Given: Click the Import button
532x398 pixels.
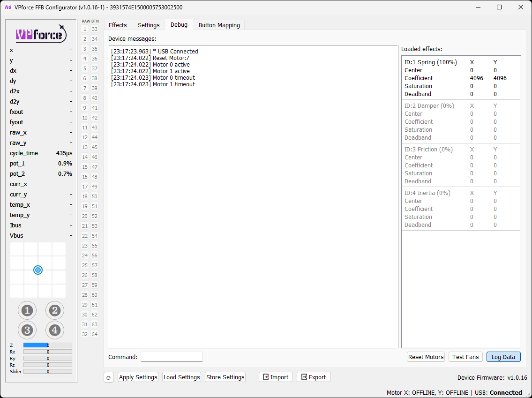Looking at the screenshot, I should pos(276,377).
